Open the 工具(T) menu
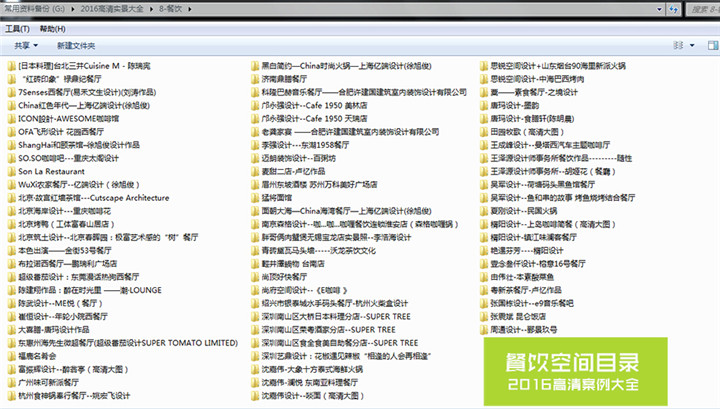Viewport: 720px width, 409px height. [17, 29]
